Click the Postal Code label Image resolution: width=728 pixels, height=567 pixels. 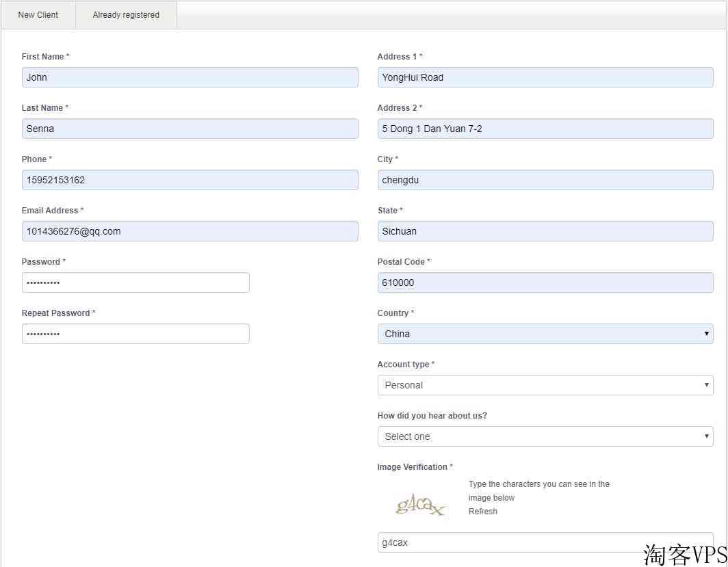click(404, 262)
